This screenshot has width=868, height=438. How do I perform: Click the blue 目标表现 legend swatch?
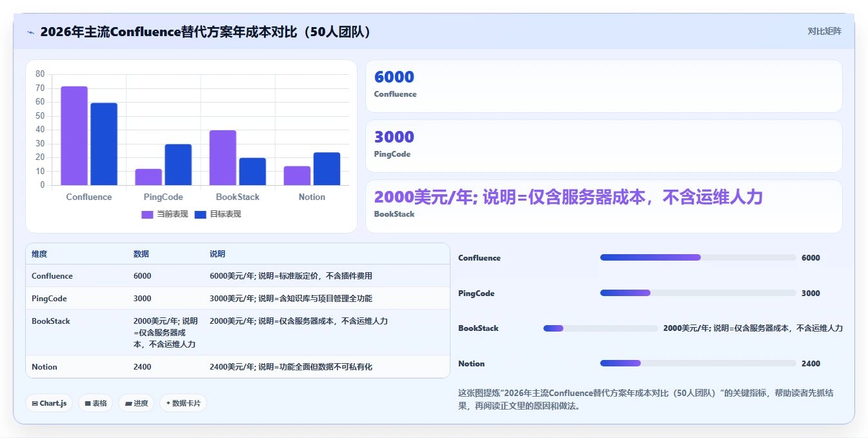pos(200,214)
